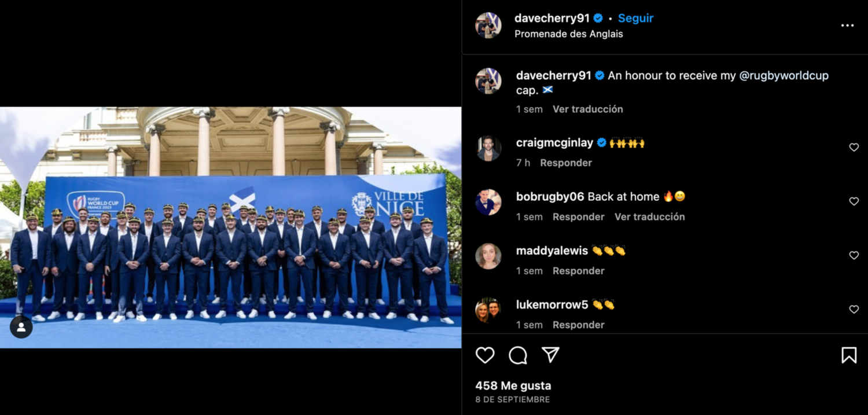Open the comment bubble icon
Viewport: 868px width, 415px height.
click(518, 355)
